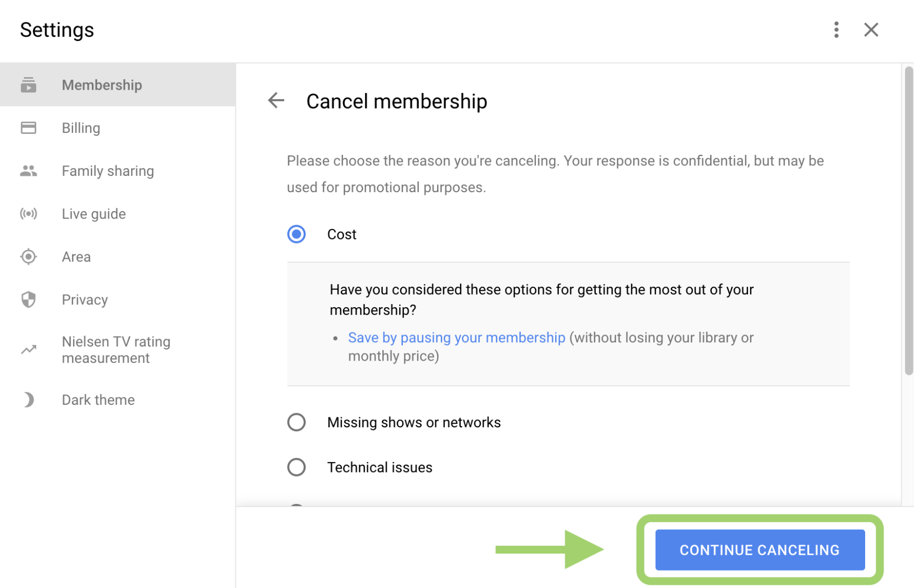Screen dimensions: 914x588
Task: Switch to the Privacy settings section
Action: [x=85, y=299]
